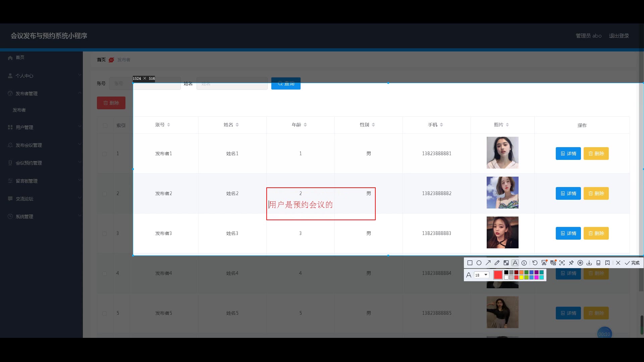Delete 发布者3 with its 删除 button
Viewport: 644px width, 362px height.
pyautogui.click(x=596, y=233)
